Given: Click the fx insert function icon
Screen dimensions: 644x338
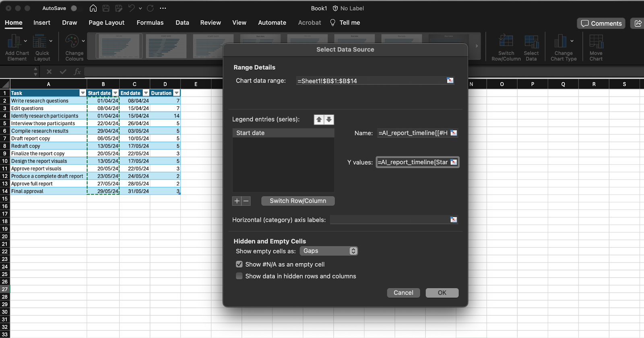Looking at the screenshot, I should pos(77,72).
